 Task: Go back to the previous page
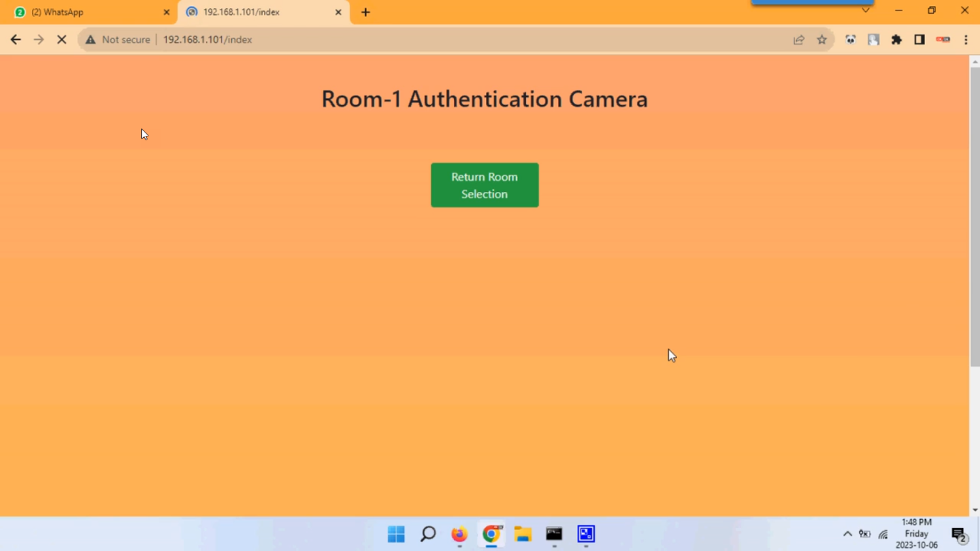16,40
